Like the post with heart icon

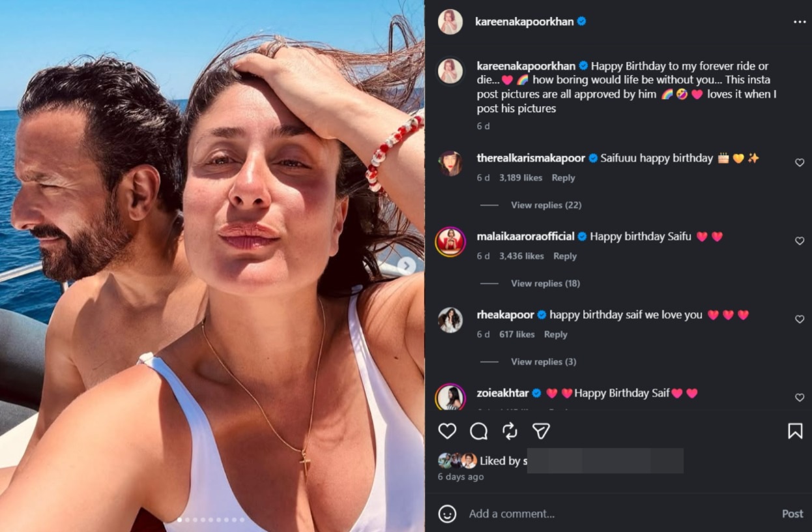coord(447,431)
